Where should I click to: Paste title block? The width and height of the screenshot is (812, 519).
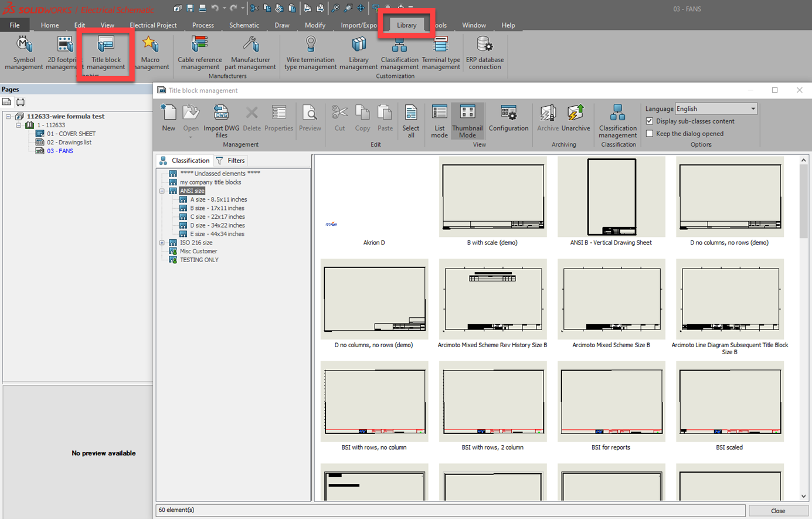385,118
